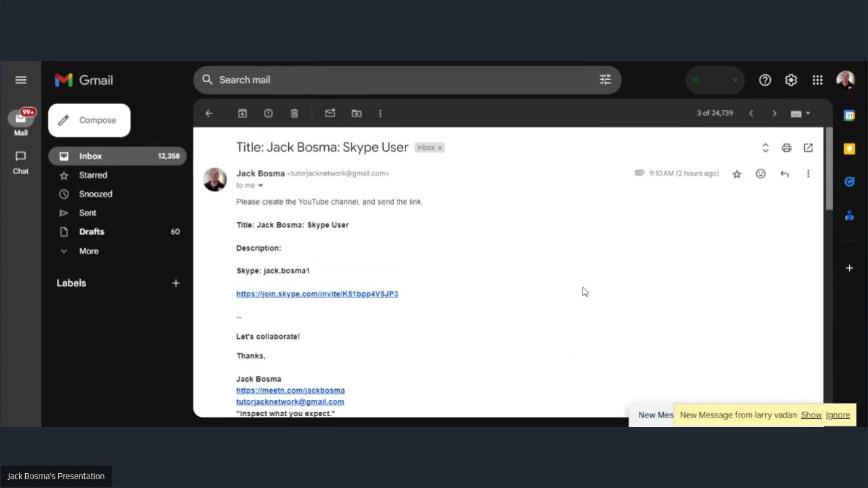Move email to a folder
The width and height of the screenshot is (868, 488).
pyautogui.click(x=357, y=113)
